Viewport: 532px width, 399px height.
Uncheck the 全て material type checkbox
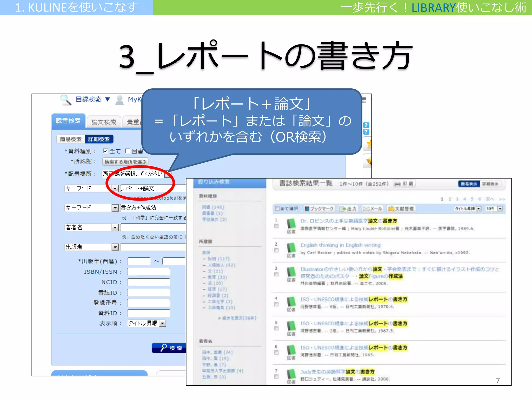105,151
